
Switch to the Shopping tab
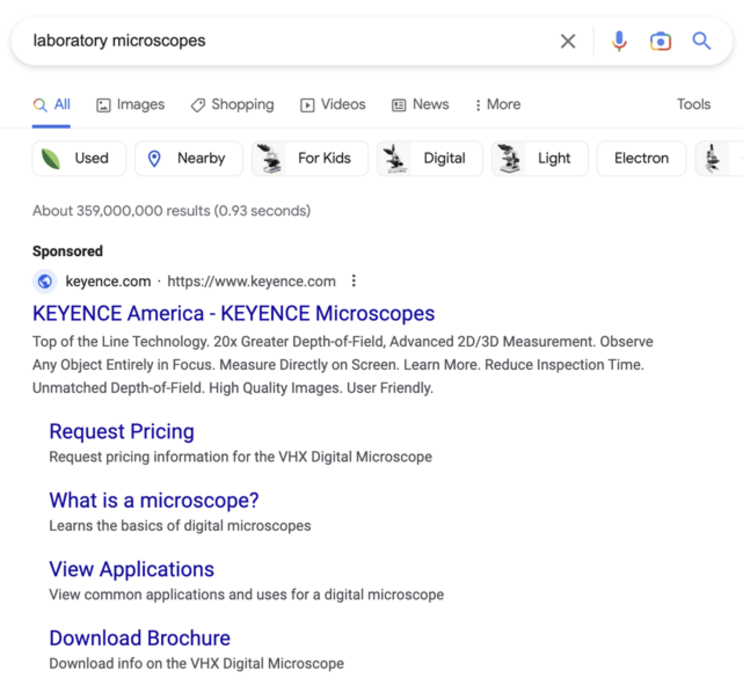coord(232,105)
